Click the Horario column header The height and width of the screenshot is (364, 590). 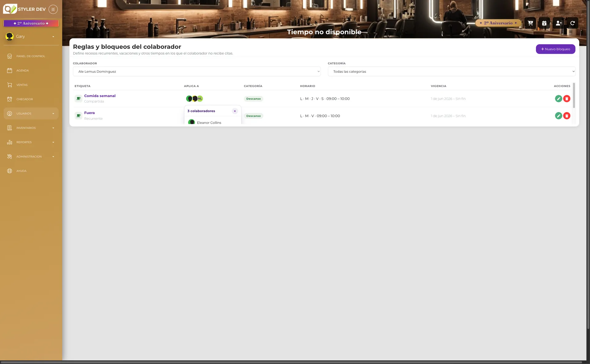coord(307,86)
